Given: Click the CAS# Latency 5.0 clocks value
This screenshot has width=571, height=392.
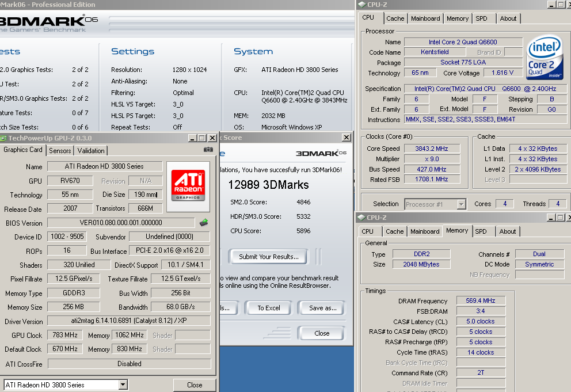Looking at the screenshot, I should [480, 321].
